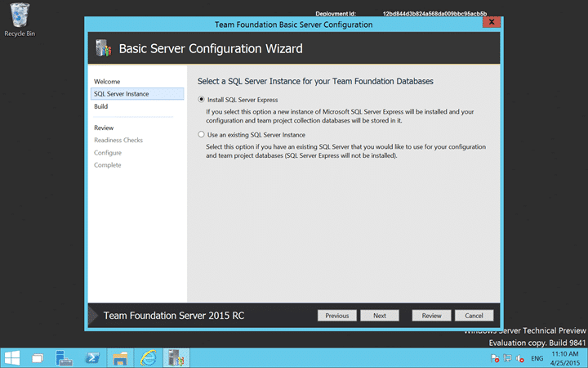The image size is (588, 368).
Task: Click the Team Foundation Server taskbar icon
Action: click(176, 358)
